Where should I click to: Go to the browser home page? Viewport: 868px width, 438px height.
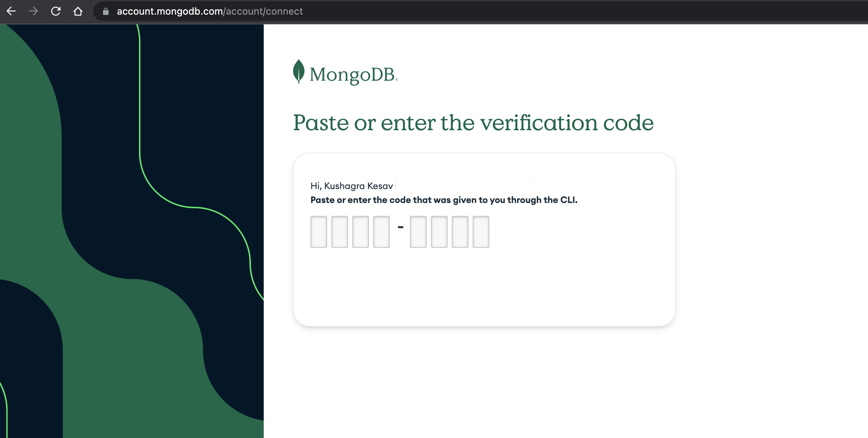pyautogui.click(x=78, y=11)
